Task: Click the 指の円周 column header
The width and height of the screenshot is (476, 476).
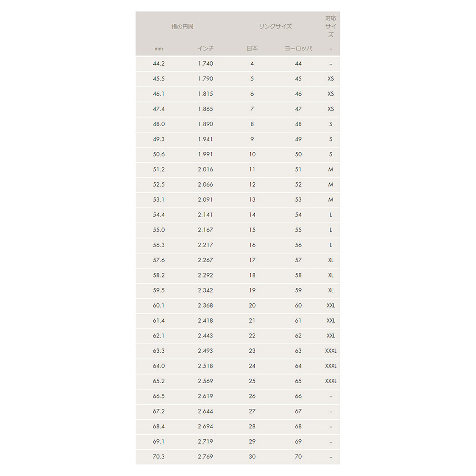Action: 182,26
